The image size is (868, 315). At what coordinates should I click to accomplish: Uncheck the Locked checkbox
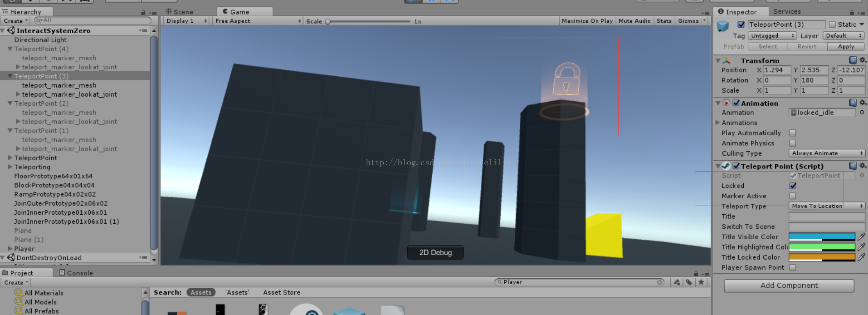point(793,186)
